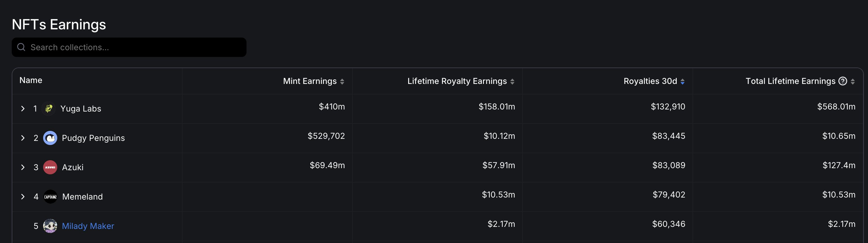Select the Memeland name text
This screenshot has height=243, width=868.
coord(82,197)
